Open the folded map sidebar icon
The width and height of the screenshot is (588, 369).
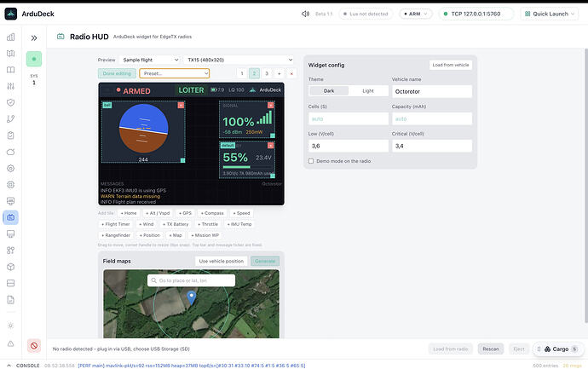point(11,53)
